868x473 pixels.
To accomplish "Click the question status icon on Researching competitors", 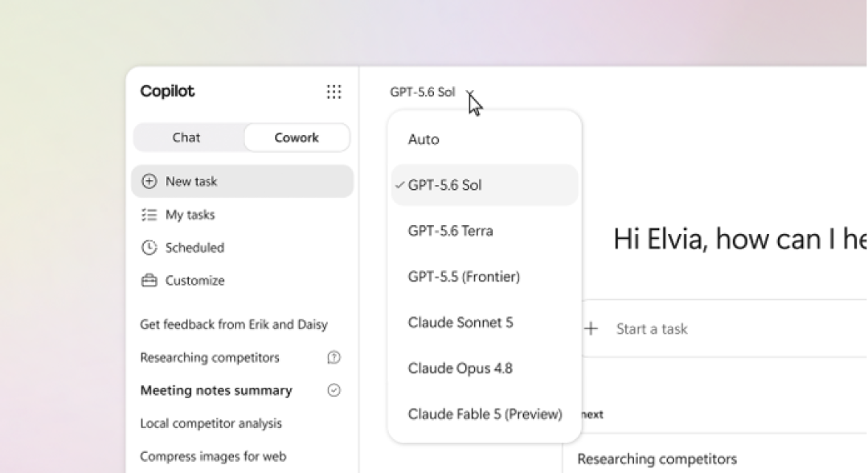I will [334, 357].
